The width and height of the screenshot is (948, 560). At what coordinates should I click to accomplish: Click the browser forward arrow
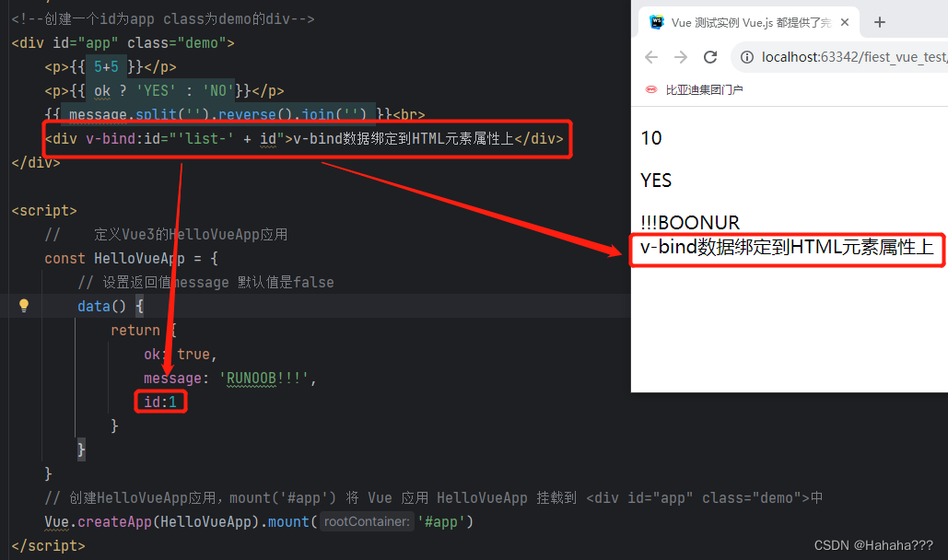click(x=681, y=57)
